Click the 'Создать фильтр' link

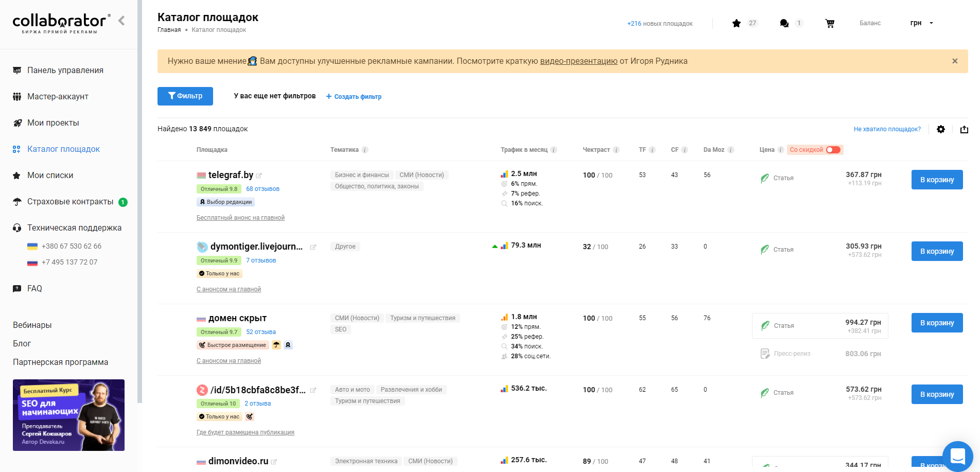coord(354,97)
